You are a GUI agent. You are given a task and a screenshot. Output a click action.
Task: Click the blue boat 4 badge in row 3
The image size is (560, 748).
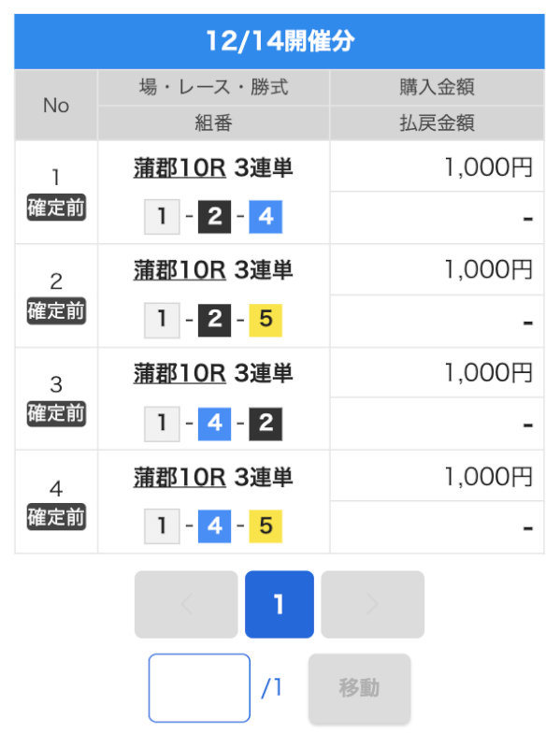point(215,424)
